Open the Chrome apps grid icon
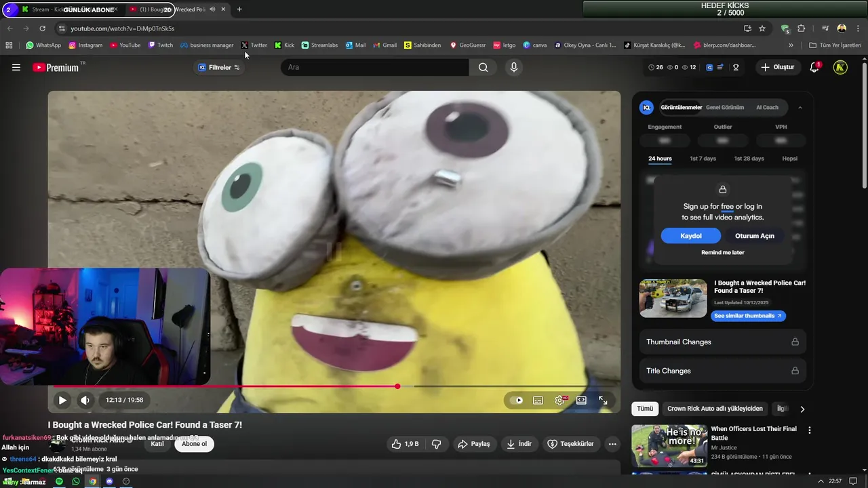 pyautogui.click(x=9, y=45)
